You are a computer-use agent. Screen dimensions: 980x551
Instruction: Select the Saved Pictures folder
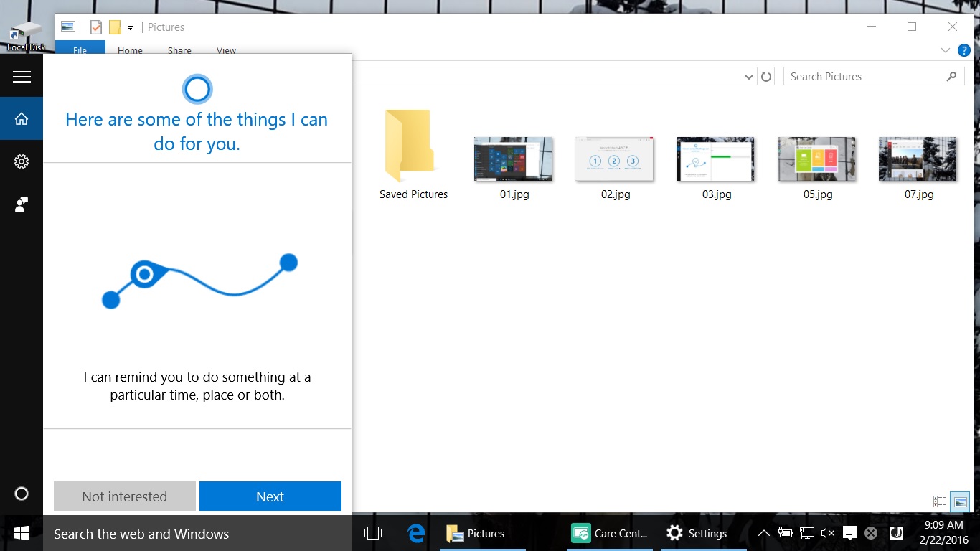pos(413,154)
